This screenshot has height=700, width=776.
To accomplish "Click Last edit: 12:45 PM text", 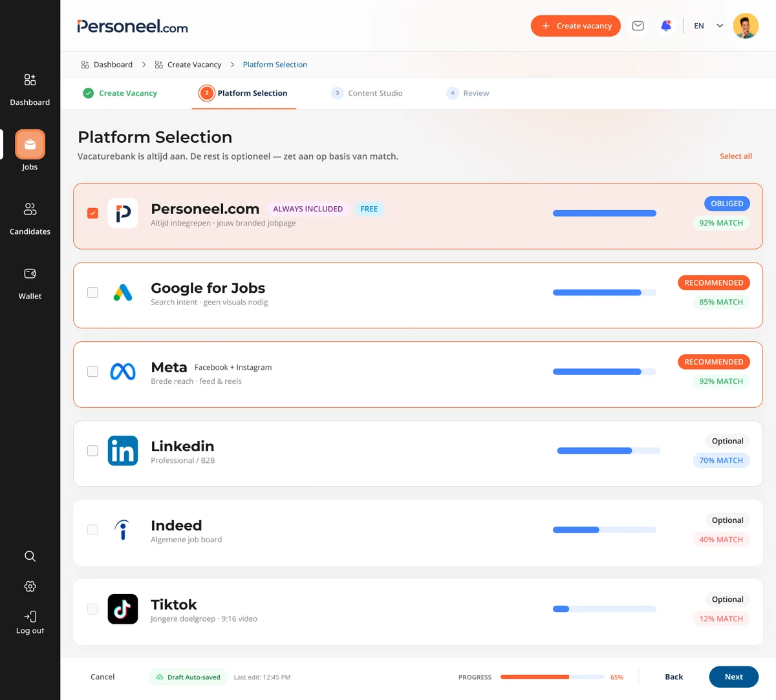I will (262, 677).
